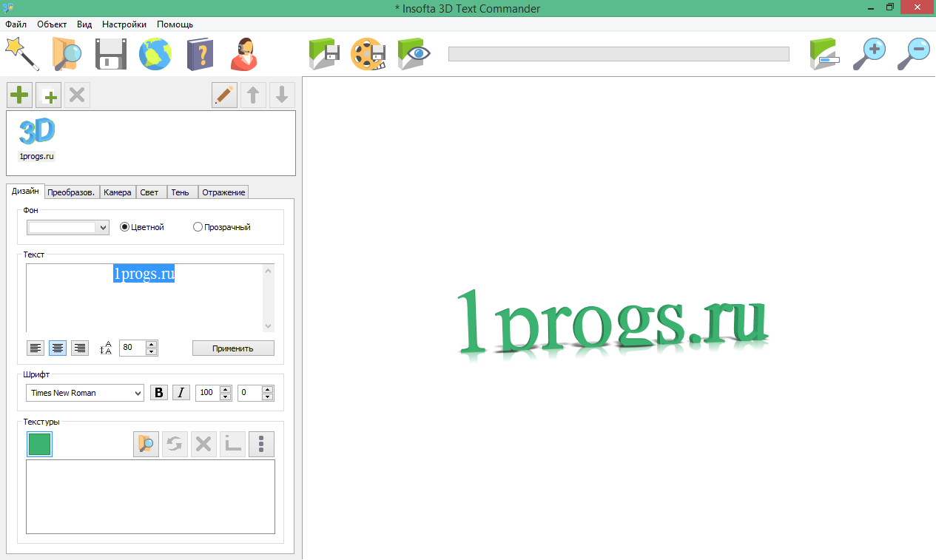This screenshot has height=560, width=936.
Task: Open the Times New Roman font dropdown
Action: pyautogui.click(x=85, y=393)
